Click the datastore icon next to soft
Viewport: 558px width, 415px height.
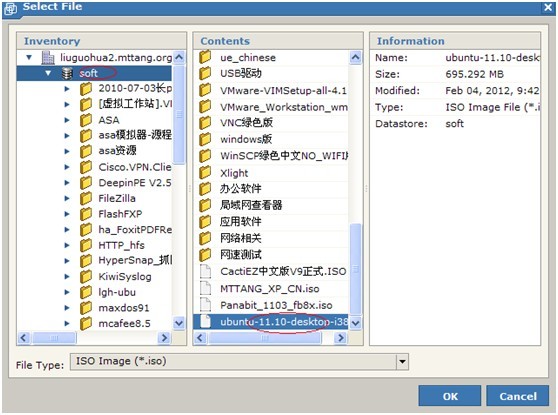(67, 73)
